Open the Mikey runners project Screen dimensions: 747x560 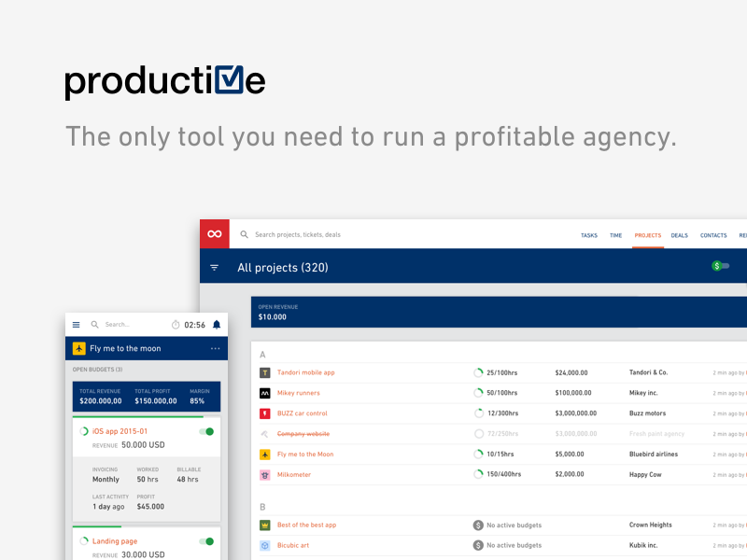(x=299, y=392)
